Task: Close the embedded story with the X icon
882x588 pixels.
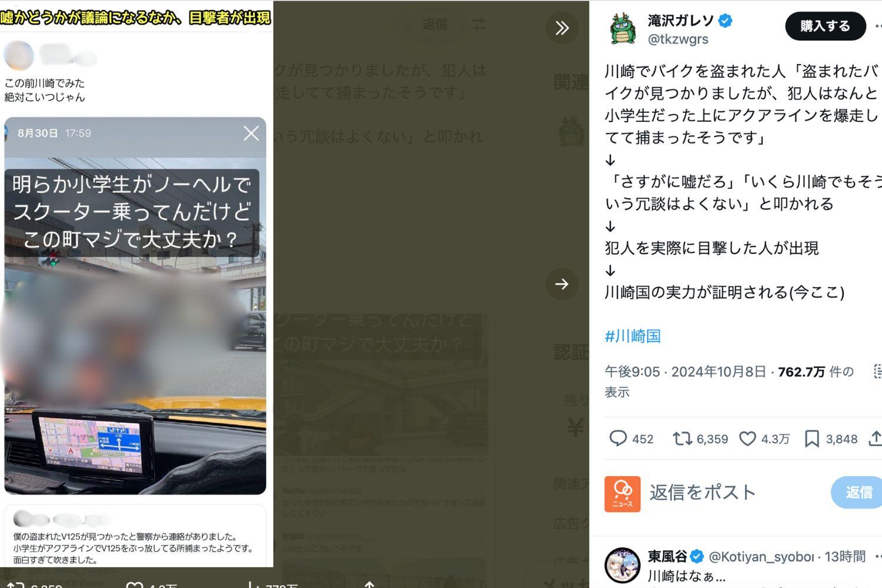Action: click(x=251, y=133)
